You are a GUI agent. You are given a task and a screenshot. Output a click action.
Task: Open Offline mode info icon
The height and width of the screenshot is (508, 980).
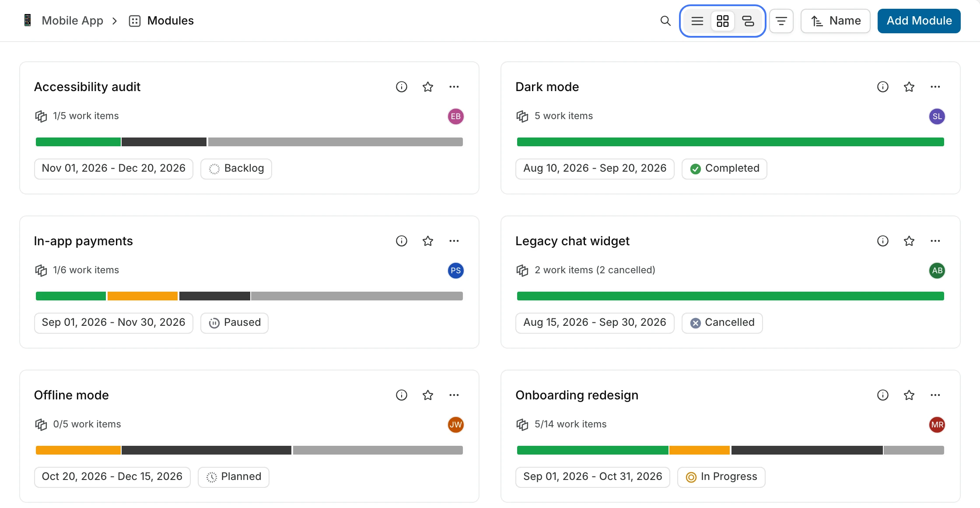coord(402,395)
